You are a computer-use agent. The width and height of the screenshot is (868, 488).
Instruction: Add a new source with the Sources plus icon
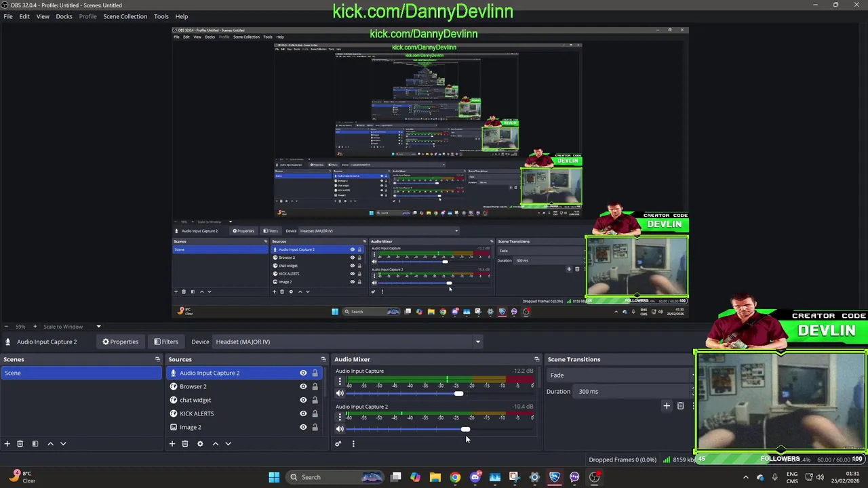click(x=172, y=444)
